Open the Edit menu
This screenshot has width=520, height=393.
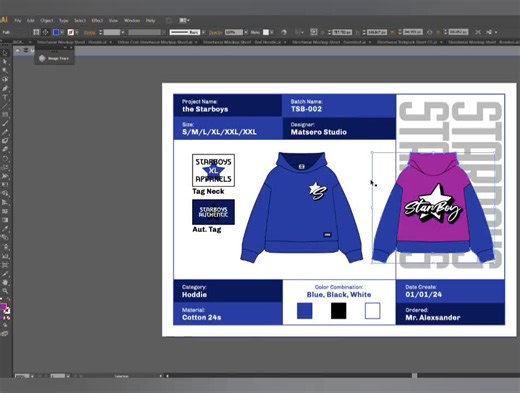click(31, 21)
